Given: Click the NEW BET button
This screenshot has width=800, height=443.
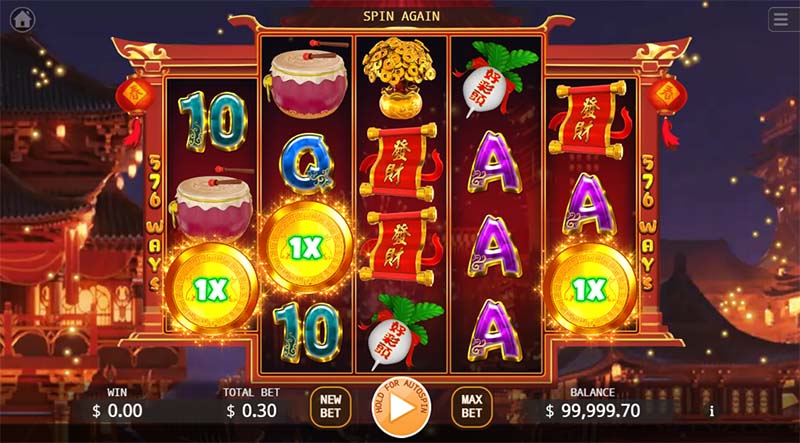Looking at the screenshot, I should [330, 407].
